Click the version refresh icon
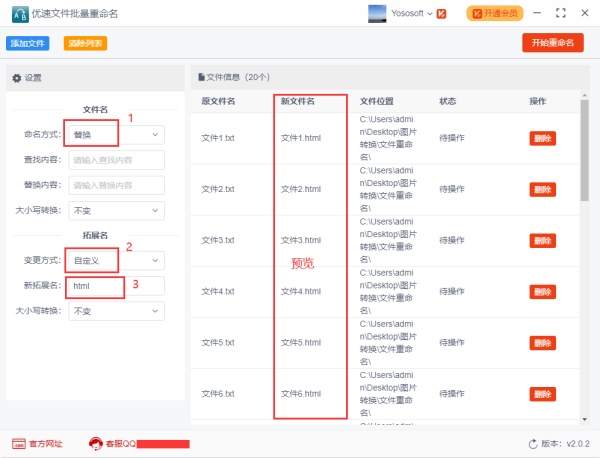This screenshot has height=458, width=600. pos(532,443)
